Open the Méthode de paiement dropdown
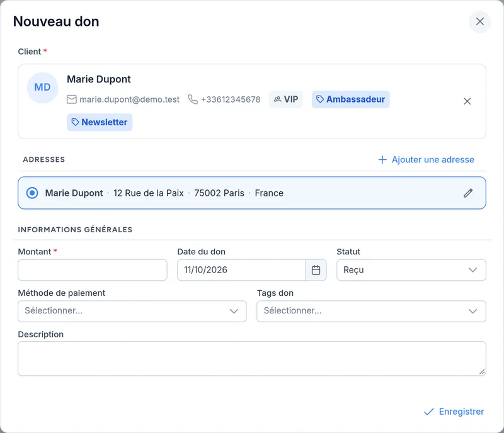 (132, 312)
